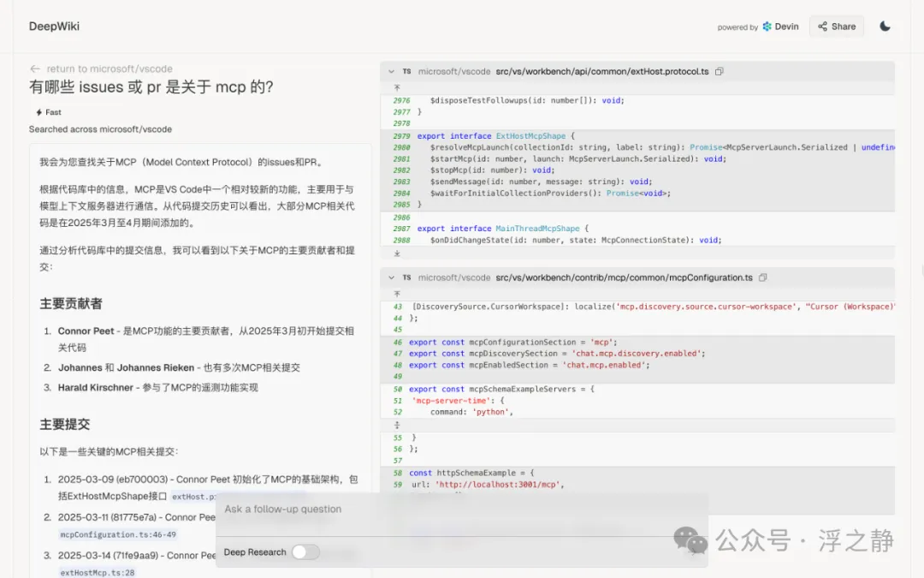The image size is (924, 578).
Task: Show lines above line 43
Action: tap(397, 293)
